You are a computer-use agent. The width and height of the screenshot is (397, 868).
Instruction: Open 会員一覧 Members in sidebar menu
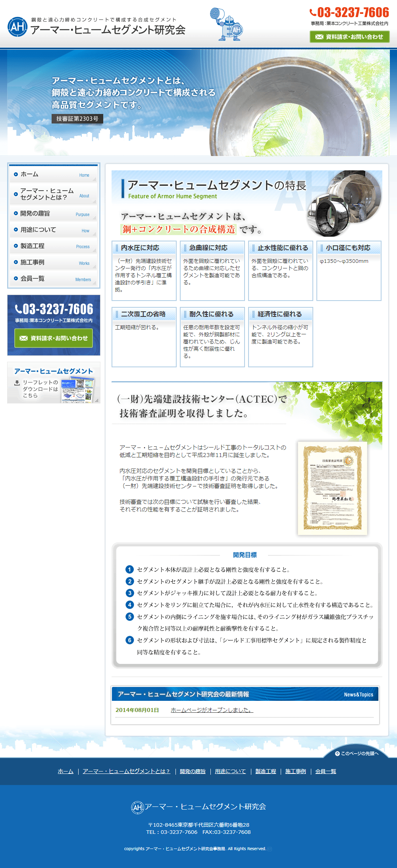[x=54, y=279]
